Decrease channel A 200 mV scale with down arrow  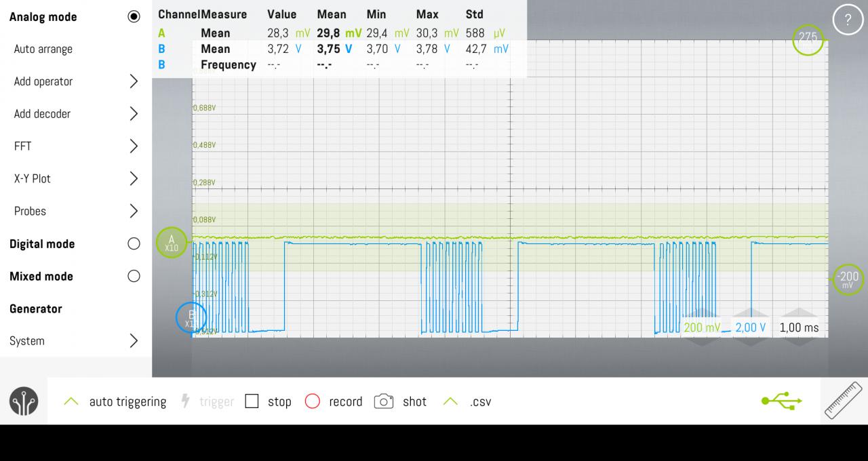tap(702, 341)
